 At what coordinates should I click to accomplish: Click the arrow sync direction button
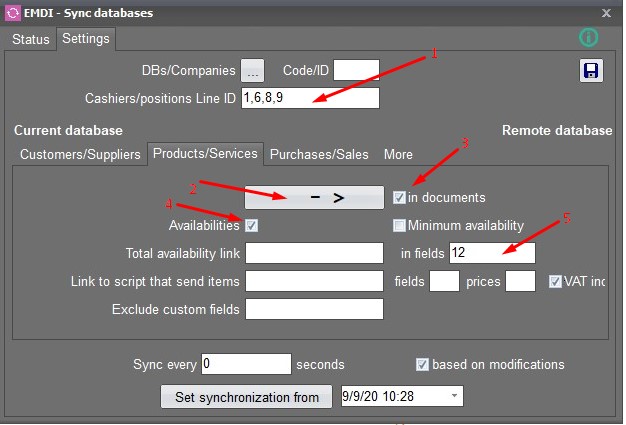[x=314, y=197]
